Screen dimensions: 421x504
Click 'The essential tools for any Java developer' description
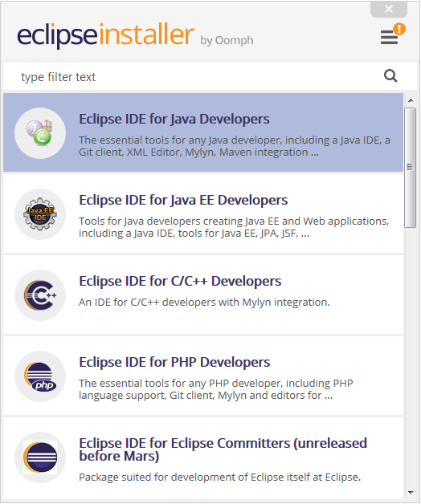[235, 146]
